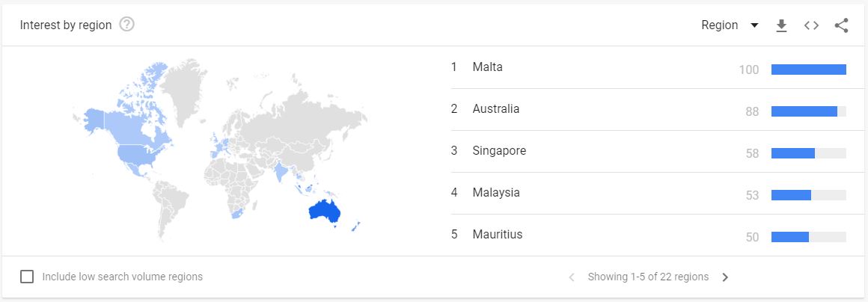Open Australia region entry

pyautogui.click(x=495, y=109)
